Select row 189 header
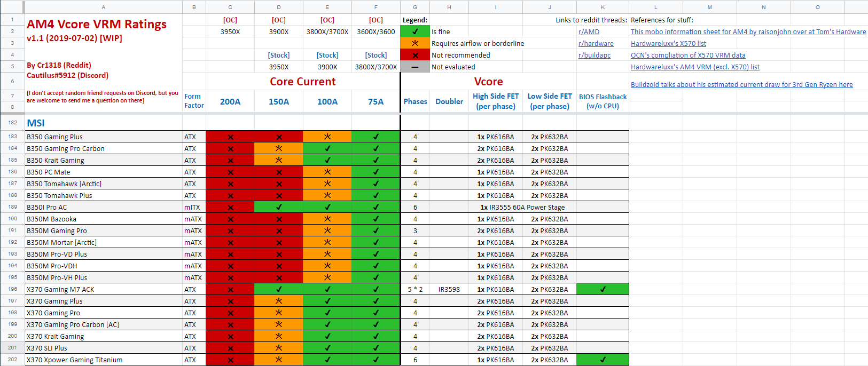The image size is (868, 366). coord(12,207)
